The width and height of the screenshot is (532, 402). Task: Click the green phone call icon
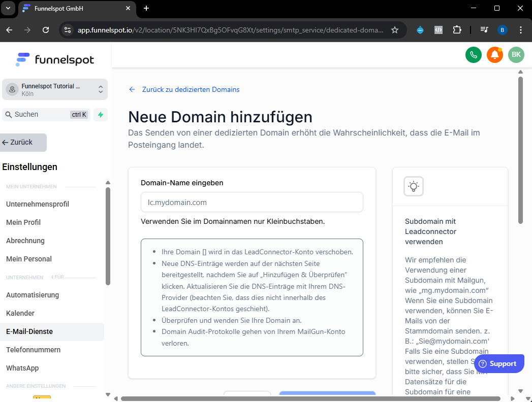point(473,55)
